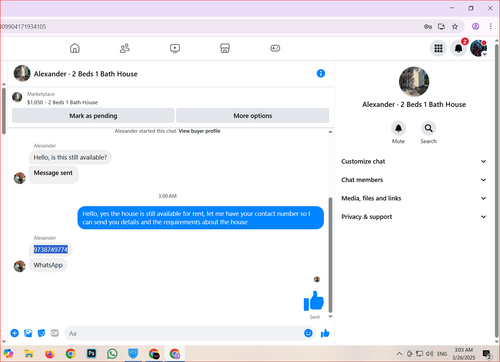The width and height of the screenshot is (500, 362).
Task: Open Photoshop from the taskbar
Action: click(91, 353)
